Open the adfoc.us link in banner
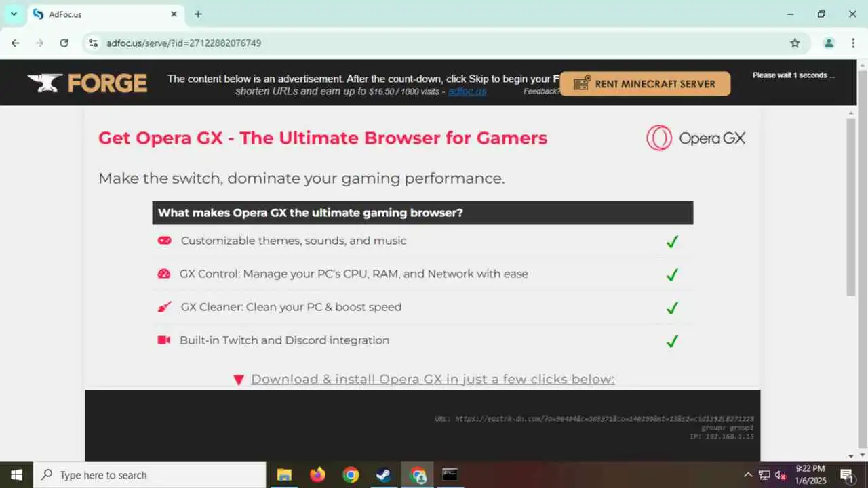868x488 pixels. 467,91
